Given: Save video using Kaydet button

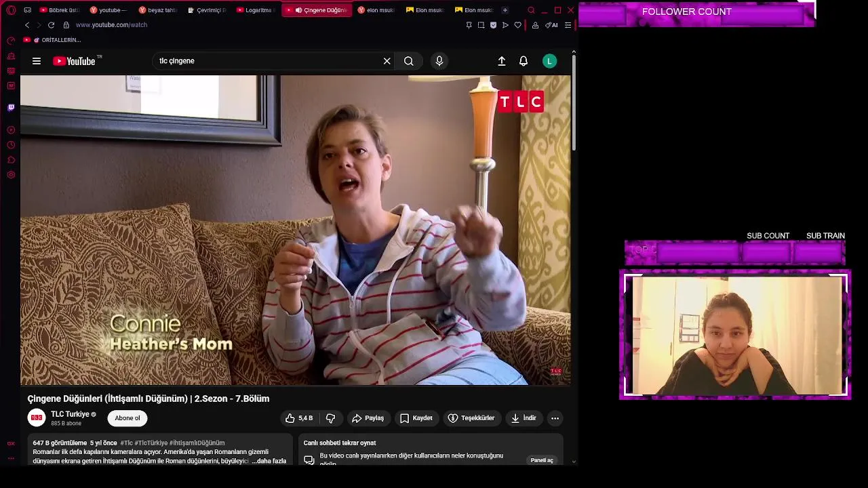Looking at the screenshot, I should (x=416, y=418).
